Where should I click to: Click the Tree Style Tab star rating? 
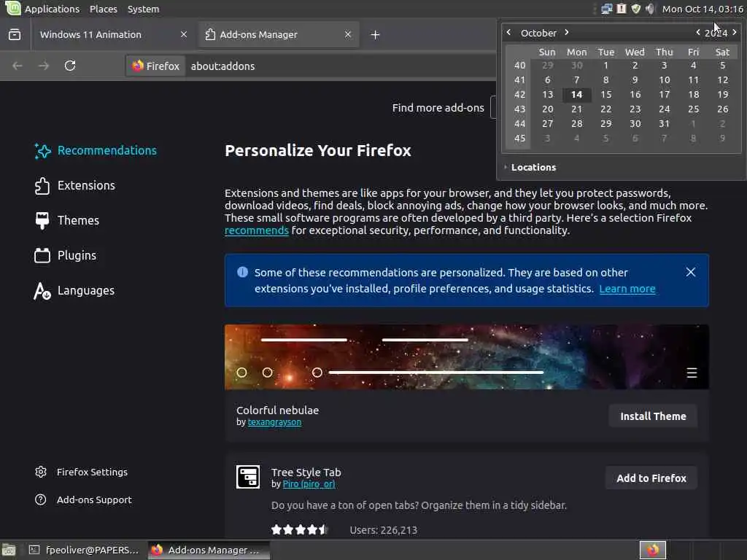[299, 529]
